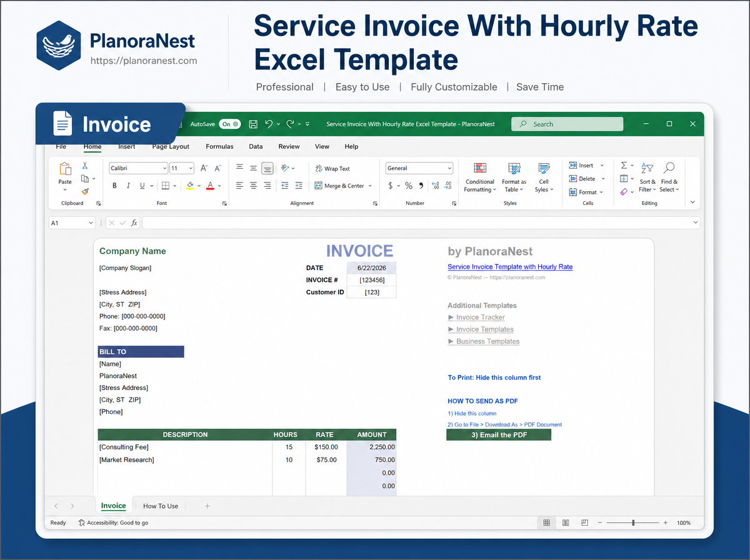The width and height of the screenshot is (750, 560).
Task: Switch to Page Break Preview in status bar
Action: tap(584, 522)
